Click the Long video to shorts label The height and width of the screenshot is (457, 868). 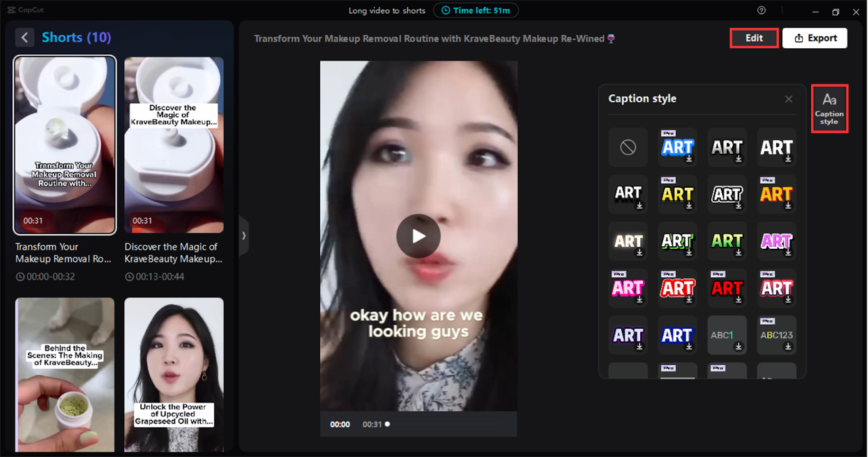point(387,11)
